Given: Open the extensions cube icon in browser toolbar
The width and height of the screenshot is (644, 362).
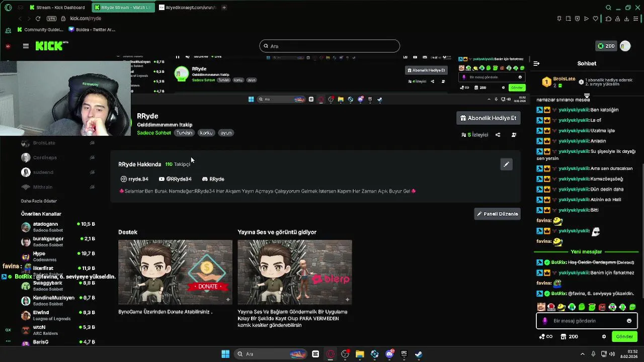Looking at the screenshot, I should point(608,19).
